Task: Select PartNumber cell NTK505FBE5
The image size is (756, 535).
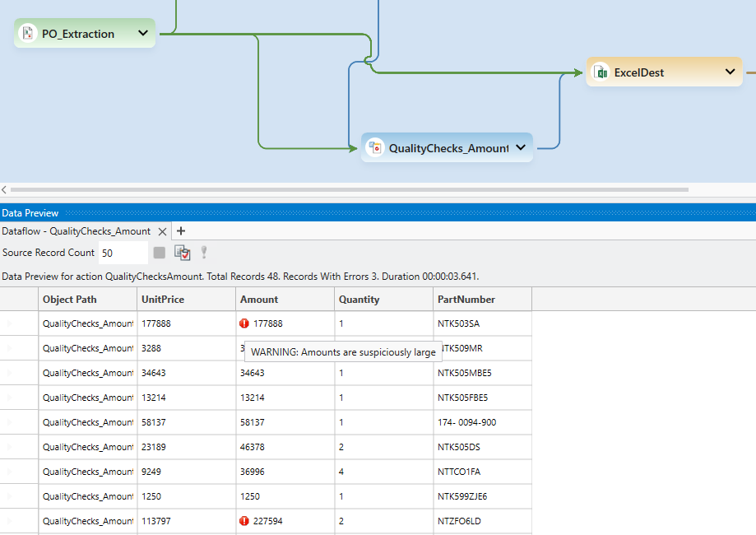Action: point(483,398)
